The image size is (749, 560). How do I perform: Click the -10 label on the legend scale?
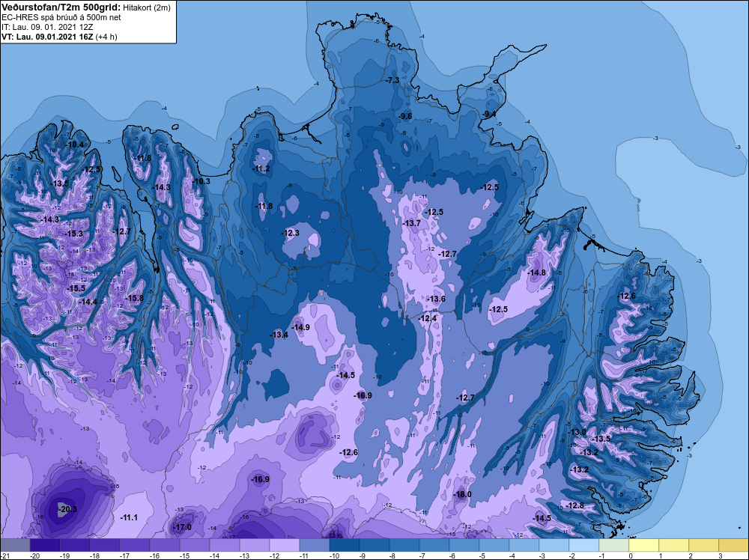(x=334, y=556)
